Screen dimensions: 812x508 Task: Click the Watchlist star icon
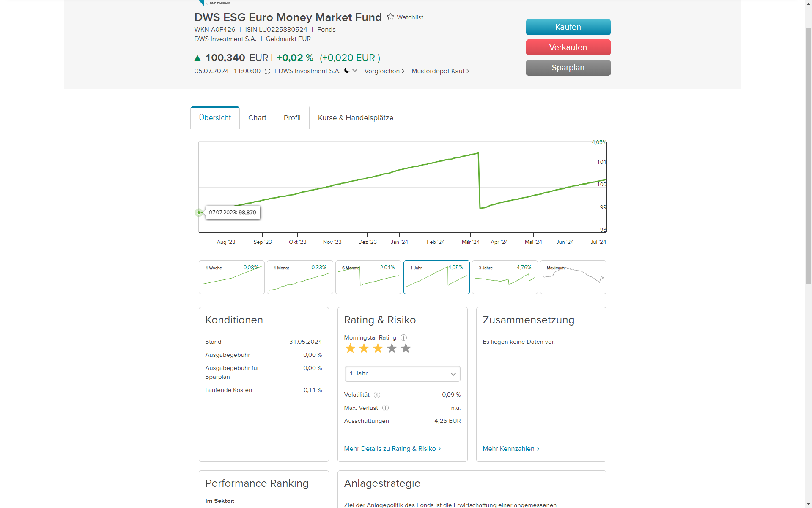[390, 17]
